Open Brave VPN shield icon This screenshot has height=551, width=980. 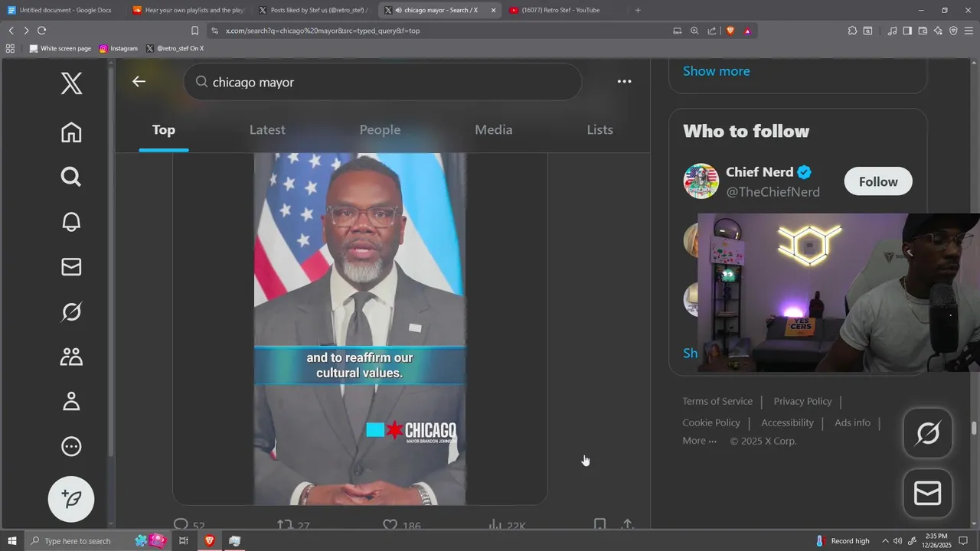953,31
